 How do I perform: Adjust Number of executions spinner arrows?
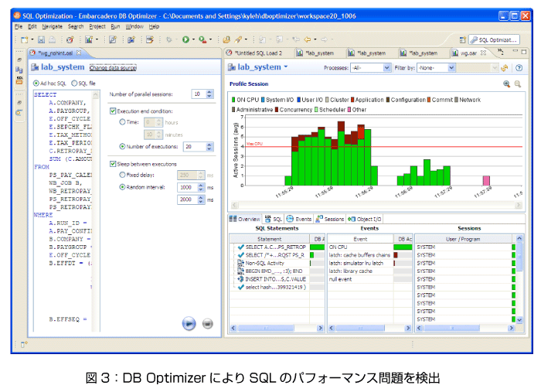click(x=209, y=147)
